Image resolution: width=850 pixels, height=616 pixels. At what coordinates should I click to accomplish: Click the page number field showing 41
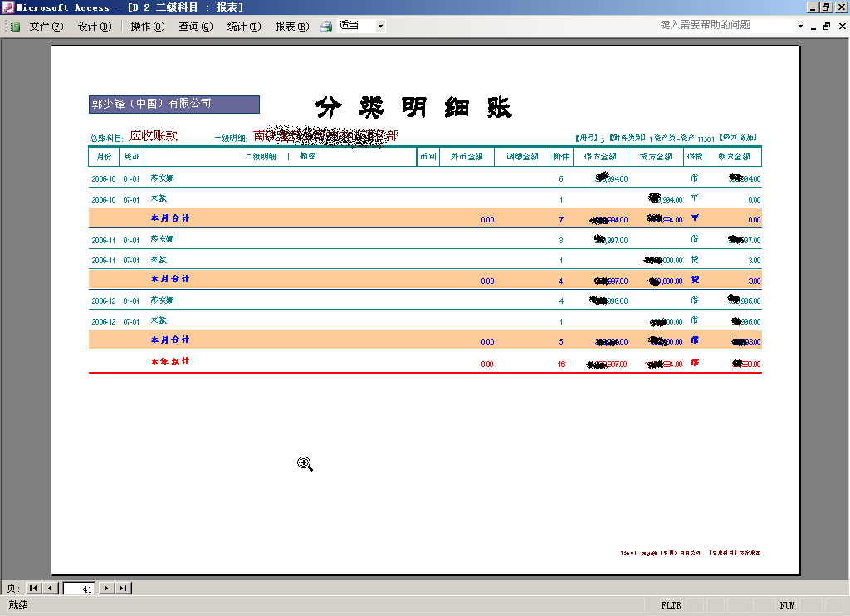(80, 589)
